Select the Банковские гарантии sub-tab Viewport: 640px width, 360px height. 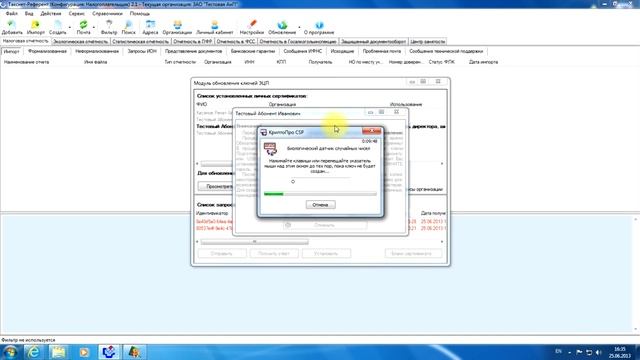pyautogui.click(x=253, y=51)
